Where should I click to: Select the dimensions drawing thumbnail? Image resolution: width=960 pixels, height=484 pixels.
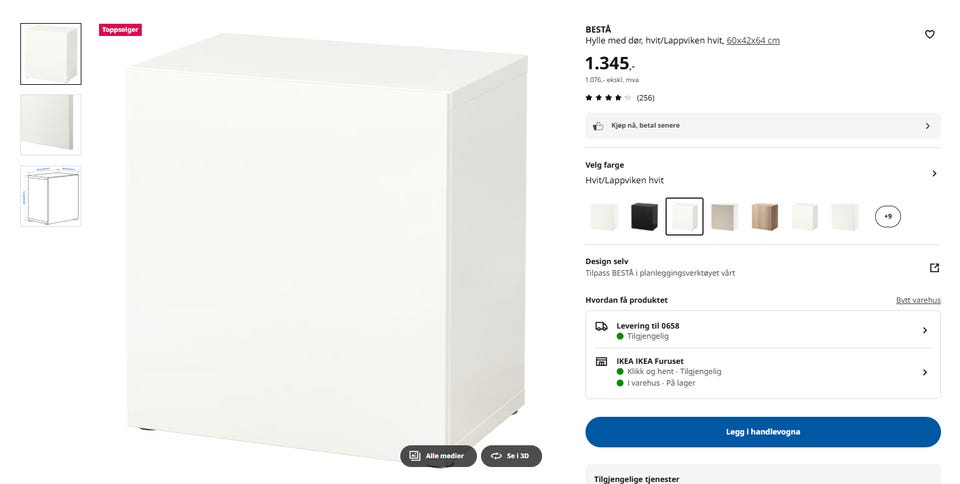pyautogui.click(x=51, y=196)
